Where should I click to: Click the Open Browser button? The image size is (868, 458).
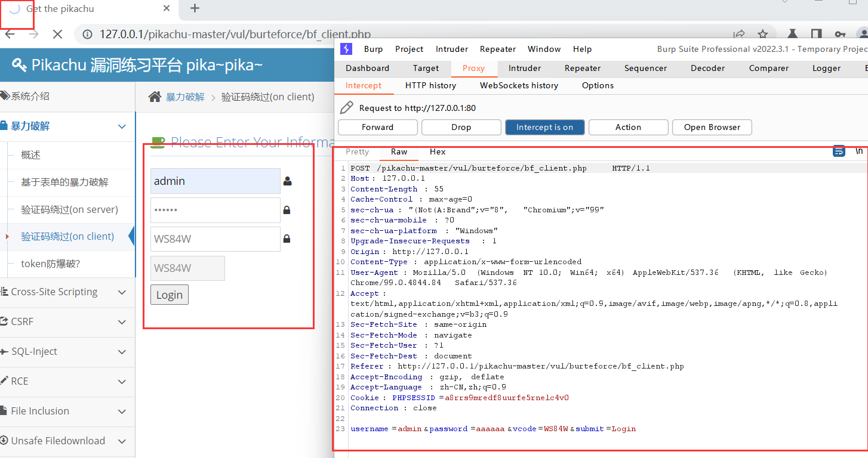(712, 127)
